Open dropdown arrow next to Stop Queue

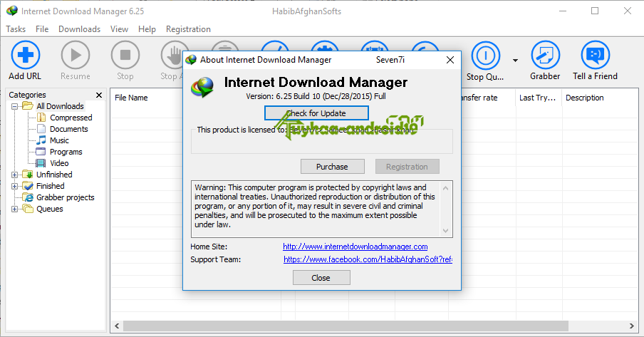click(x=515, y=61)
